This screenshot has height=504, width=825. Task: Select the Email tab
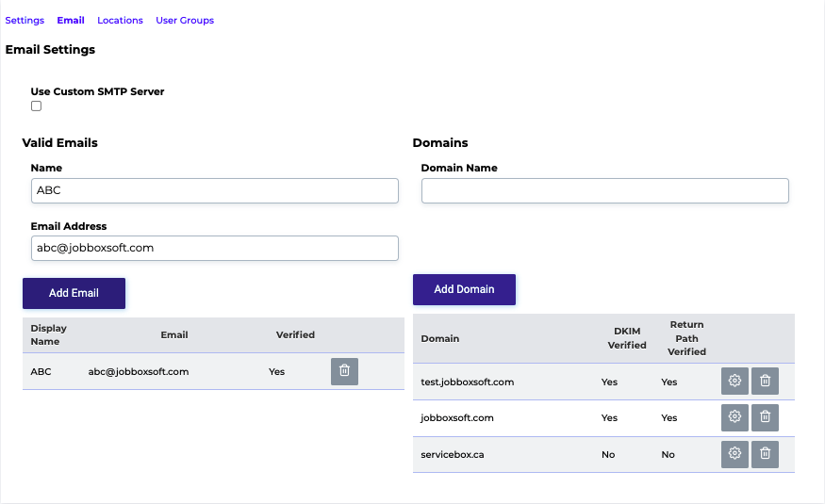point(71,21)
